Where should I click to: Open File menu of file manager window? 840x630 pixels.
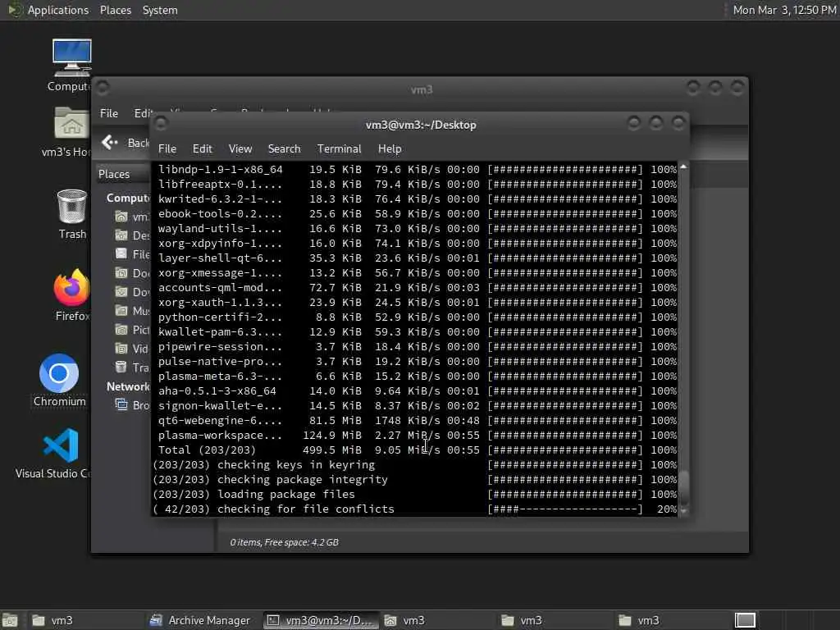click(109, 113)
